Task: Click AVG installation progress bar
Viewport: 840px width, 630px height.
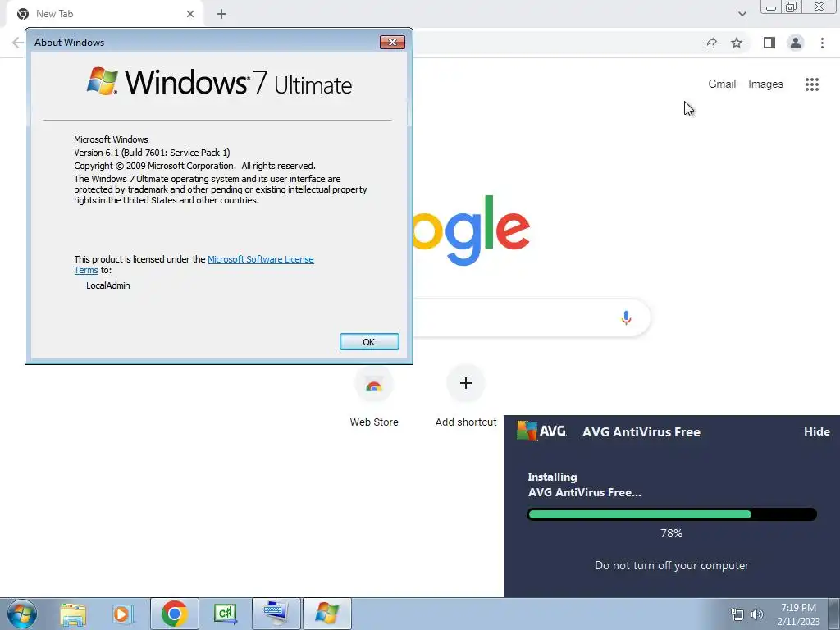Action: point(672,515)
